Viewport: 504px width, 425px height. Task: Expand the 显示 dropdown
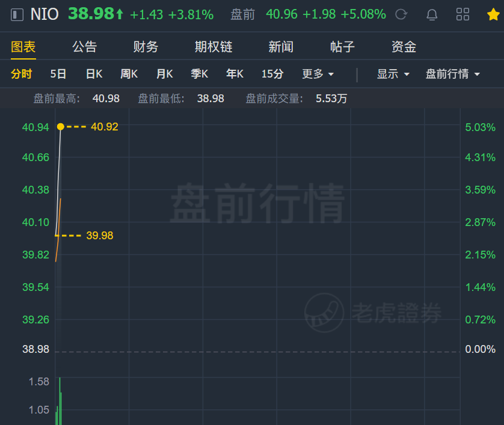pyautogui.click(x=393, y=74)
